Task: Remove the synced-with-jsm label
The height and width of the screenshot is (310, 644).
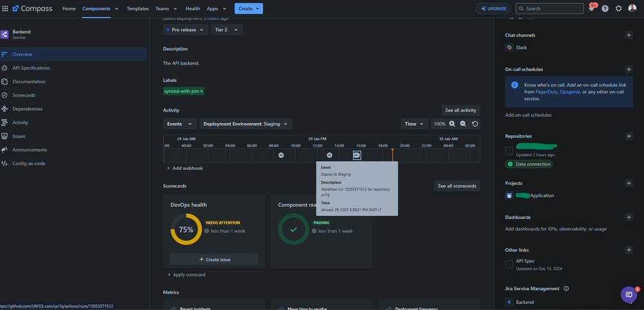Action: tap(202, 91)
